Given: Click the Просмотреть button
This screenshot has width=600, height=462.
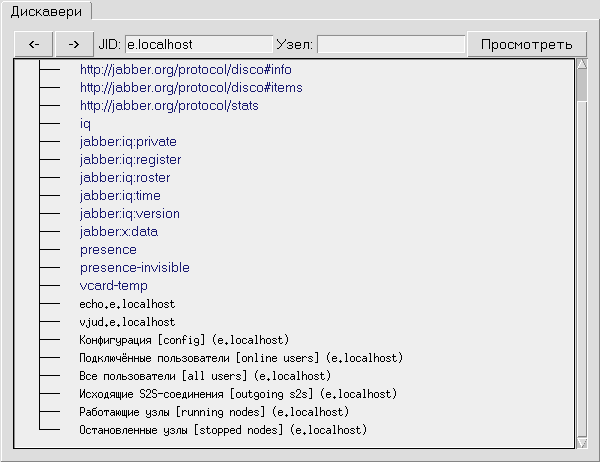Looking at the screenshot, I should (527, 44).
